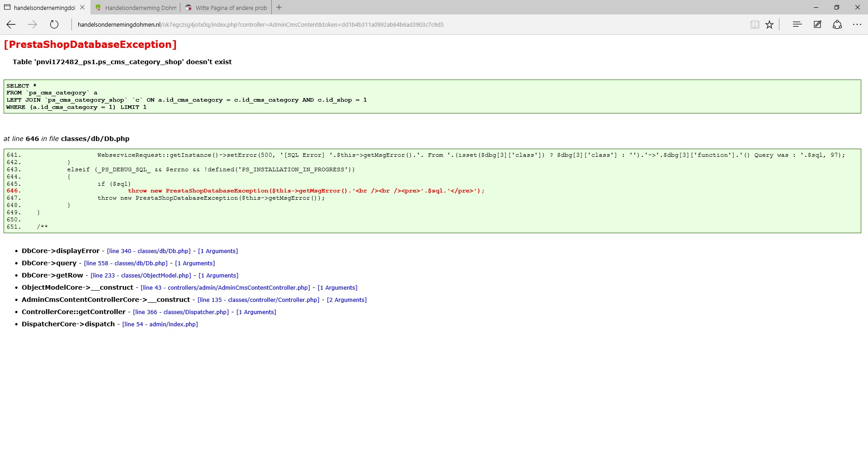Click the PrestaShopDatabaseException heading
Screen dimensions: 868x470
click(90, 44)
